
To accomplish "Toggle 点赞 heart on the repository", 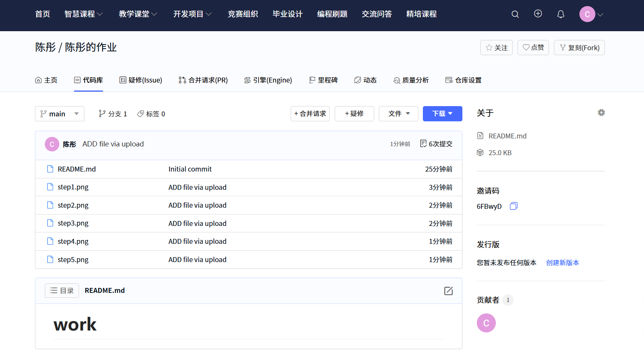I will pyautogui.click(x=533, y=48).
